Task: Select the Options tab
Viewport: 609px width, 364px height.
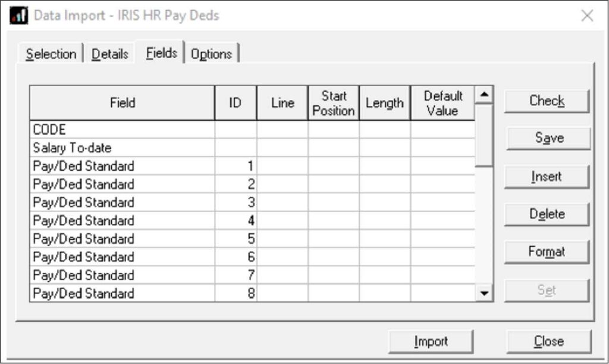Action: [x=211, y=54]
